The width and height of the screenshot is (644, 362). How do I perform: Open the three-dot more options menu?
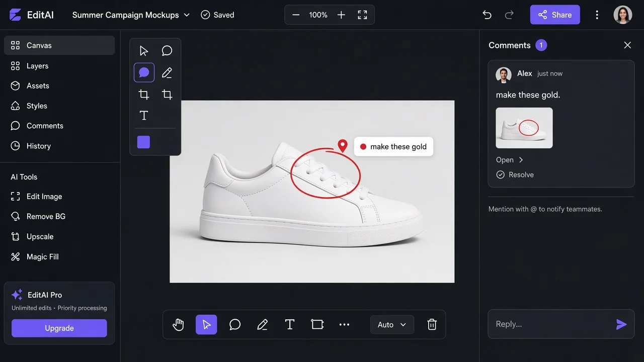pyautogui.click(x=597, y=15)
